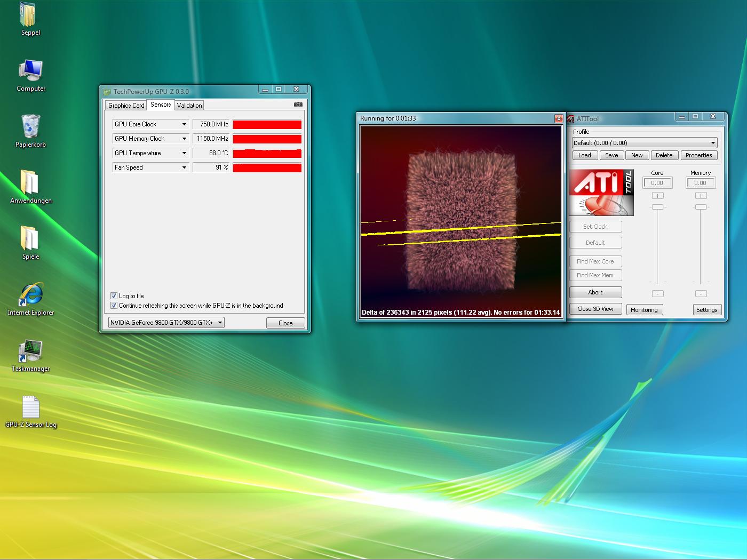
Task: Click the Load profile button
Action: tap(585, 155)
